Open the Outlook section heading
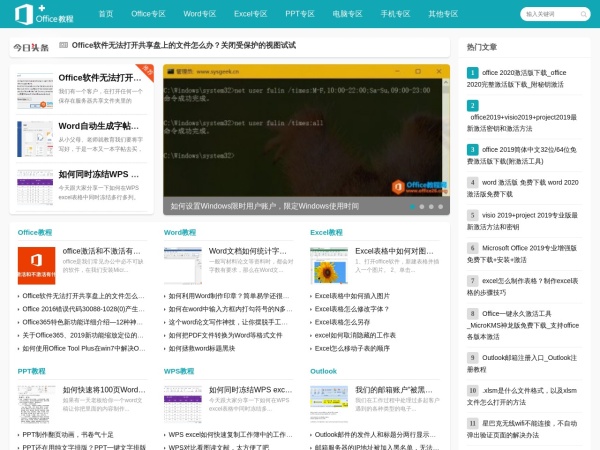The height and width of the screenshot is (450, 600). point(323,371)
